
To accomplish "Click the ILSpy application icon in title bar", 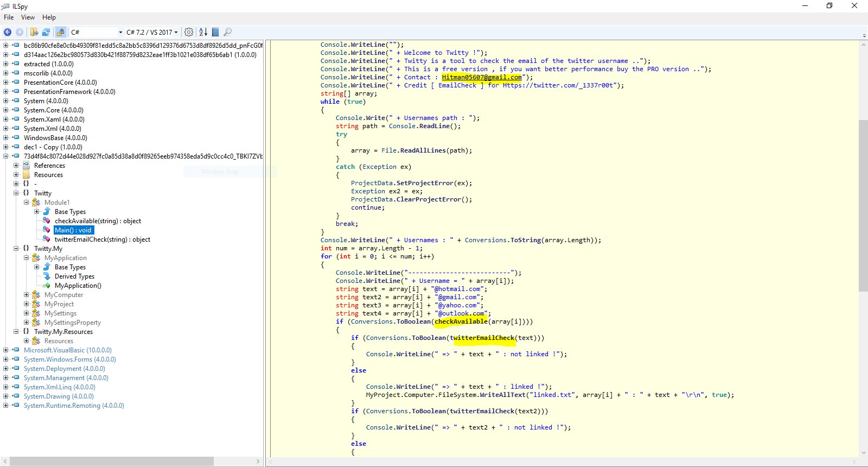I will point(5,6).
